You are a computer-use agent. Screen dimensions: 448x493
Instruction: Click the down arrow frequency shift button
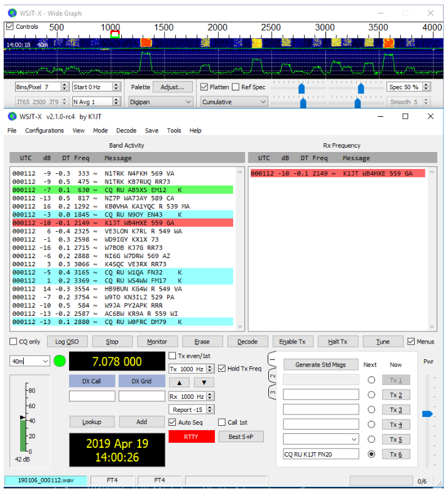[204, 382]
